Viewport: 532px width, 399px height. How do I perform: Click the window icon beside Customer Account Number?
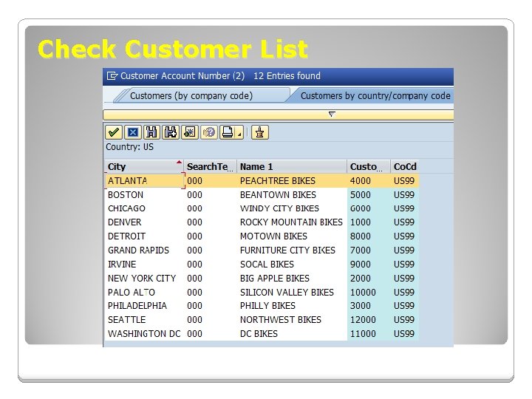(x=112, y=75)
